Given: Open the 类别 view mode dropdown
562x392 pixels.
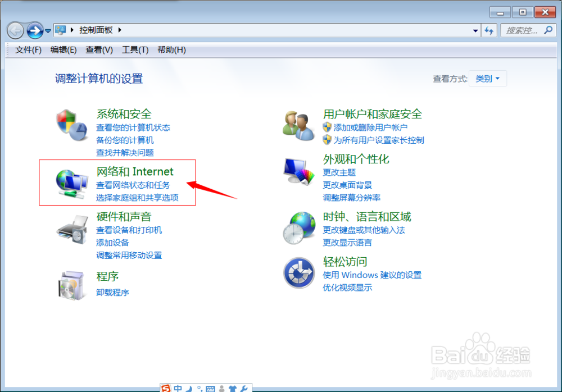Looking at the screenshot, I should (487, 79).
